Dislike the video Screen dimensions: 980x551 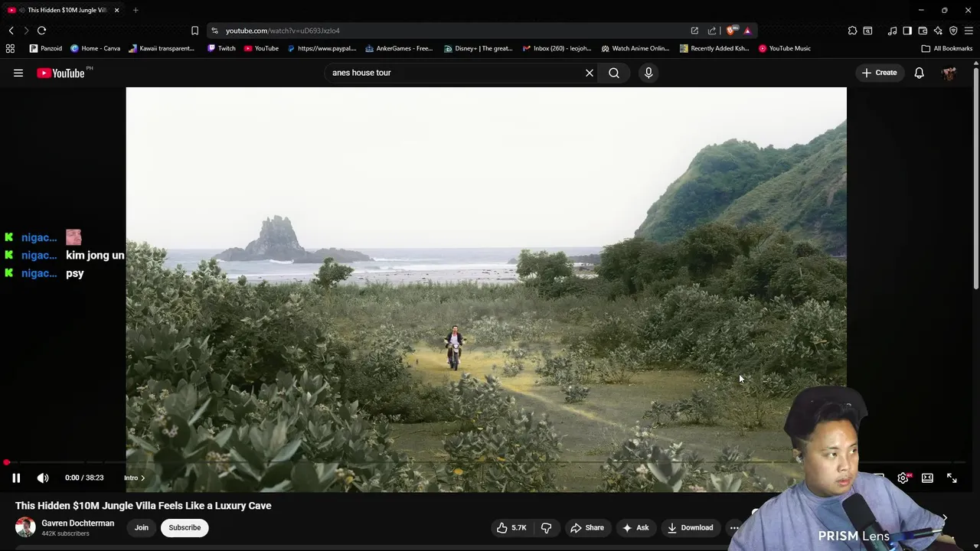click(547, 527)
